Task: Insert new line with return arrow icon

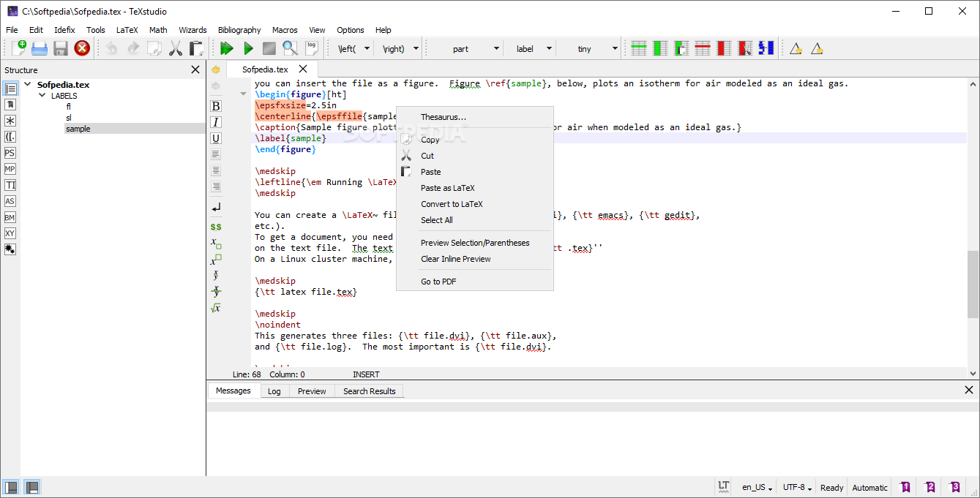Action: point(216,208)
